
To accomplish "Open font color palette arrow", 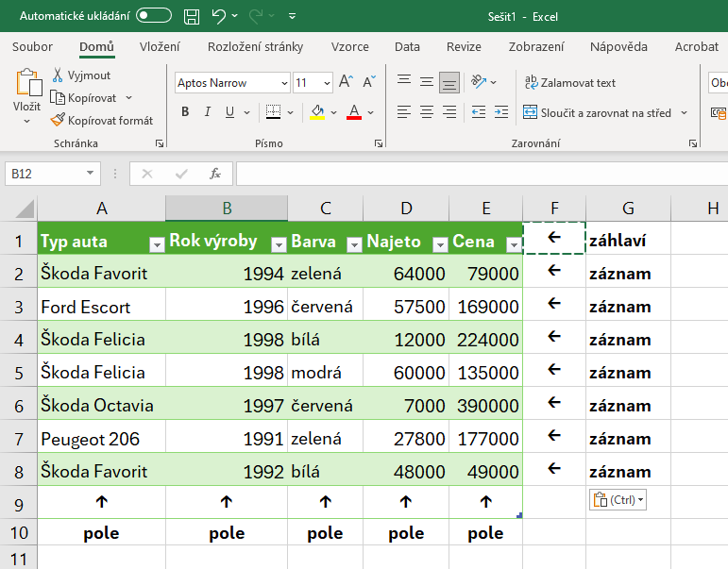I will [x=370, y=112].
